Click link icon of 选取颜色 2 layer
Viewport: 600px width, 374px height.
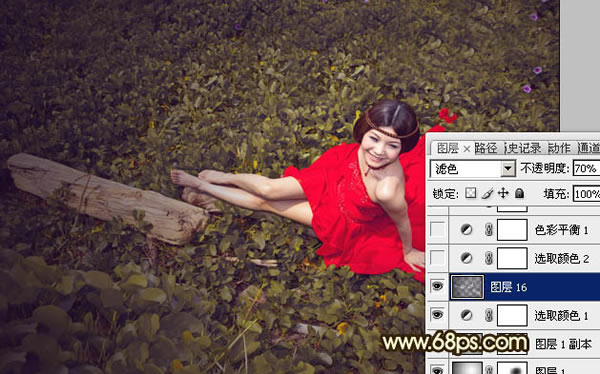tap(488, 258)
